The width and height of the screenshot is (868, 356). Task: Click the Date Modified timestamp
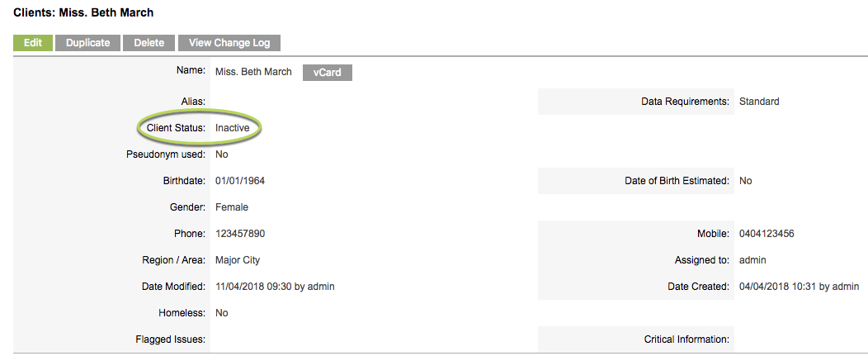point(275,287)
